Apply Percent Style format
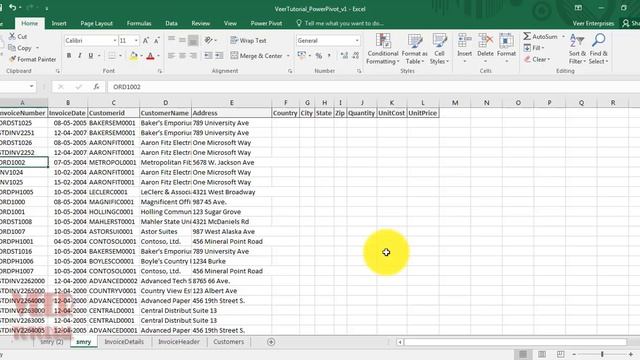The height and width of the screenshot is (360, 640). [x=318, y=56]
